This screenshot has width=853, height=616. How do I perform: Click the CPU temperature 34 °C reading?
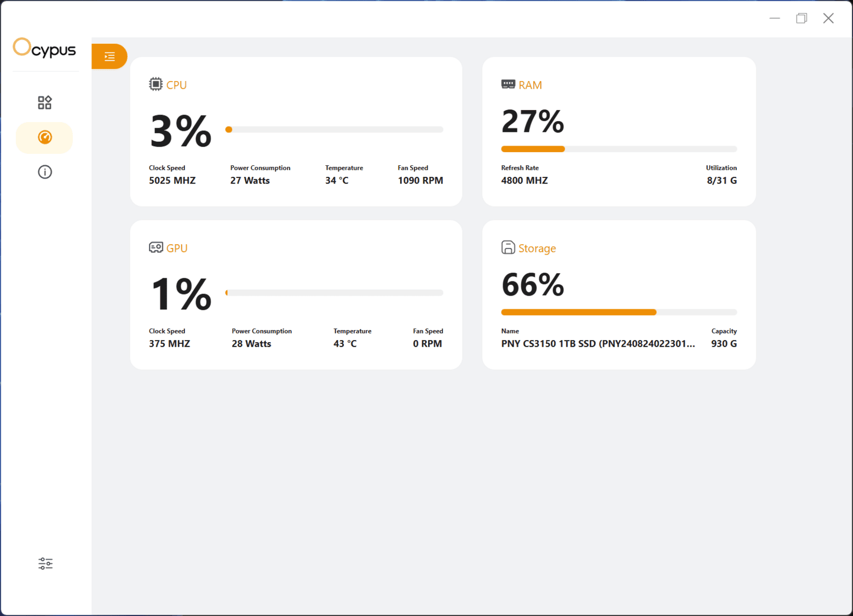click(337, 181)
